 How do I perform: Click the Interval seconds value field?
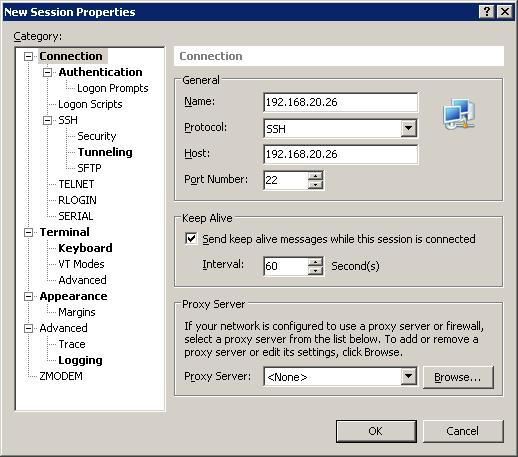tap(286, 266)
